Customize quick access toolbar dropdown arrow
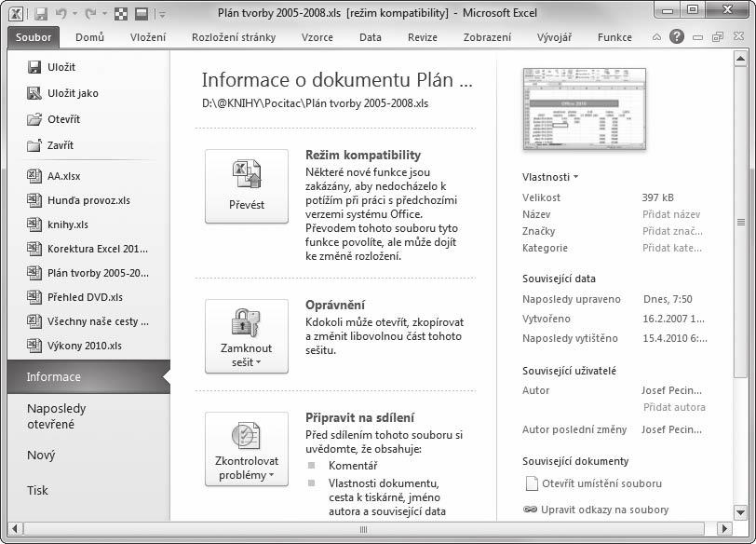The height and width of the screenshot is (544, 756). [x=163, y=15]
